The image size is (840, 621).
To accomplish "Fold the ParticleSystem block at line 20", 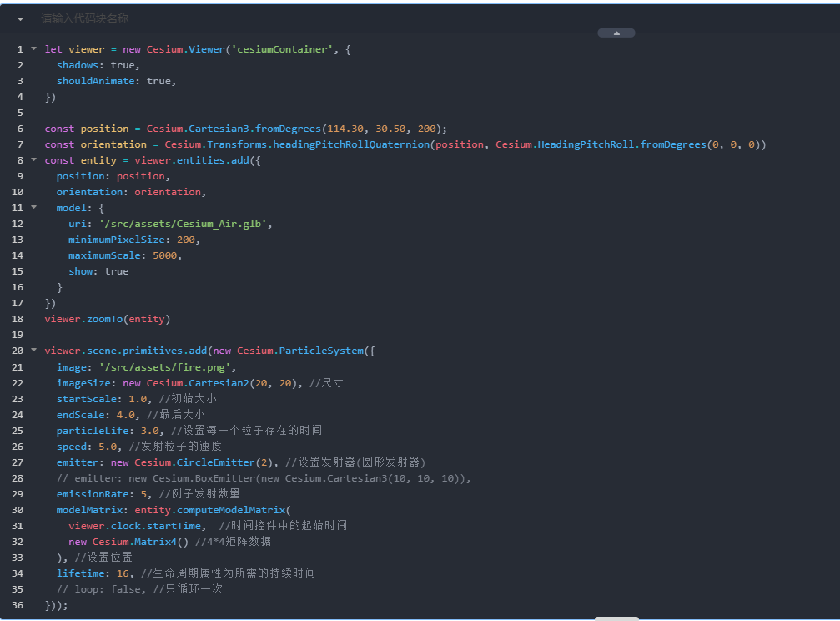I will (33, 351).
